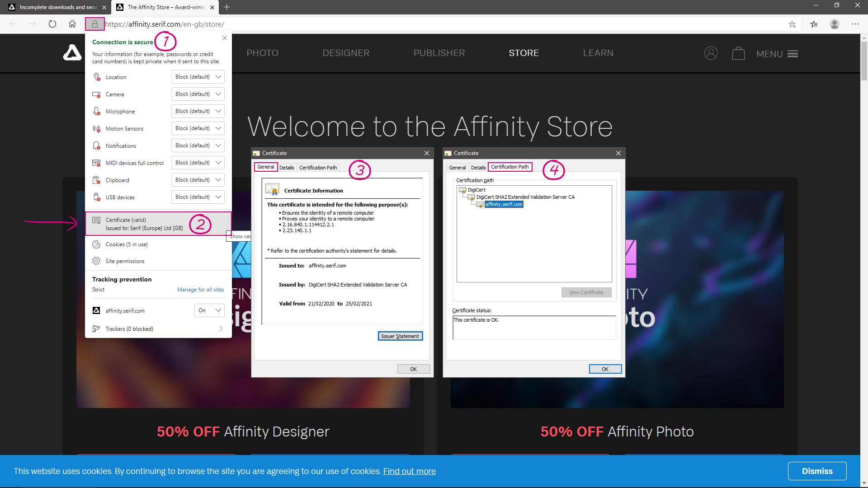Image resolution: width=868 pixels, height=488 pixels.
Task: Open Certificate (valid) entry in flyout
Action: click(x=158, y=224)
